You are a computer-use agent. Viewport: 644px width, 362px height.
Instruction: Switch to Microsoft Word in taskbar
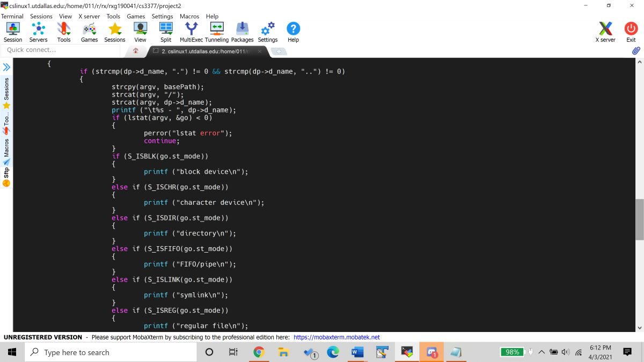(x=357, y=352)
